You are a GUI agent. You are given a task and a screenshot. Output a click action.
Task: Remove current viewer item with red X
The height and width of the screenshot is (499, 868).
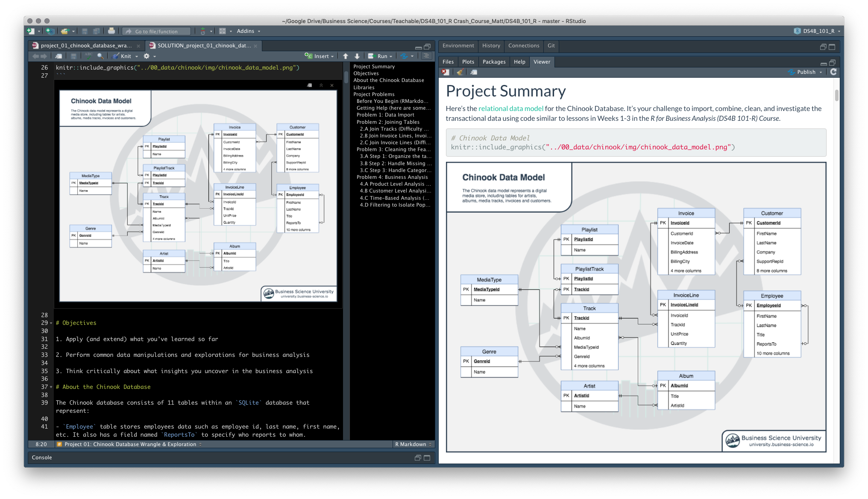445,72
